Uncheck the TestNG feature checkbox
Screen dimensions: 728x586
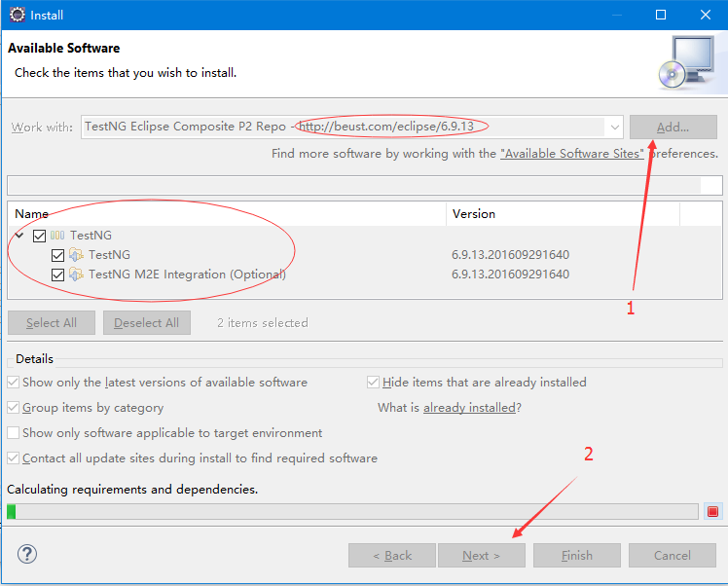[57, 255]
